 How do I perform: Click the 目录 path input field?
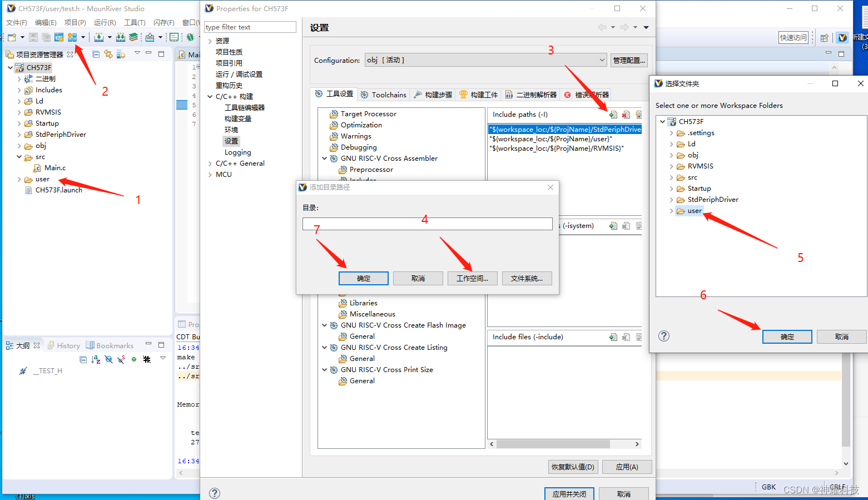point(427,224)
